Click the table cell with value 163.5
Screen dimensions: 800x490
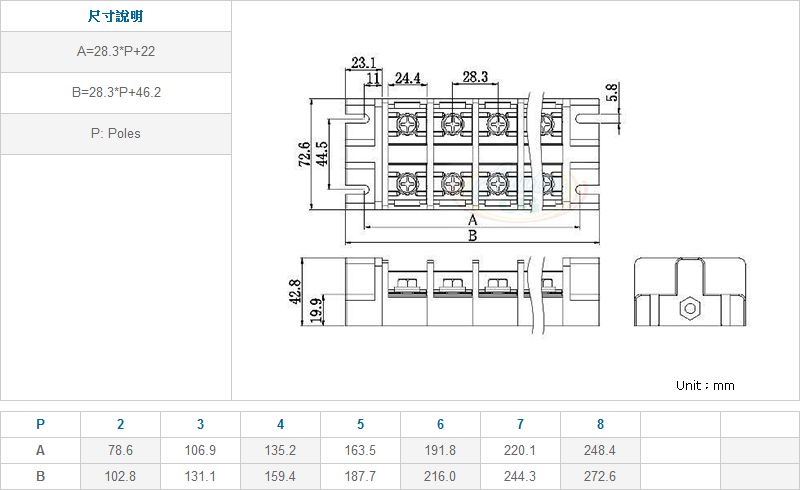(360, 451)
